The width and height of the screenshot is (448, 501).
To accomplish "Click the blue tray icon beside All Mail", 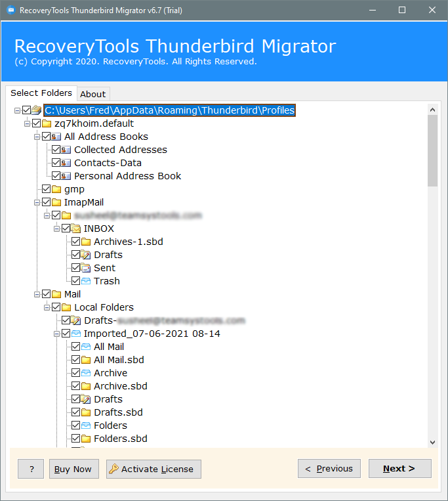I will [x=86, y=347].
